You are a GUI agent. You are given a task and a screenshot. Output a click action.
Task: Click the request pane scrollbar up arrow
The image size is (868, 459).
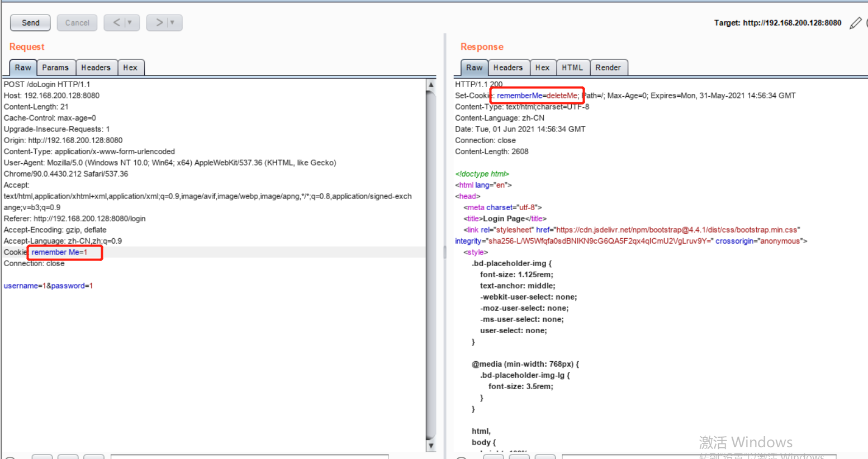(x=431, y=84)
